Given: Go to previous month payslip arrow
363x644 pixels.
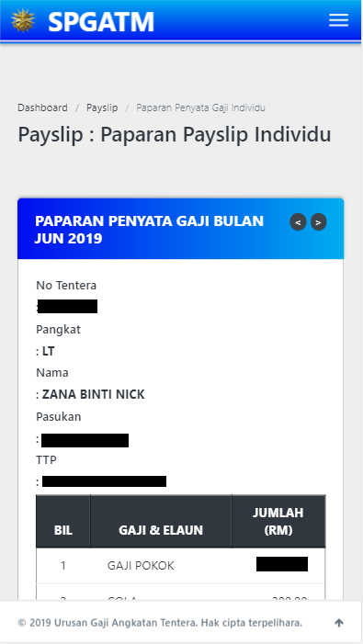Looking at the screenshot, I should pyautogui.click(x=298, y=222).
